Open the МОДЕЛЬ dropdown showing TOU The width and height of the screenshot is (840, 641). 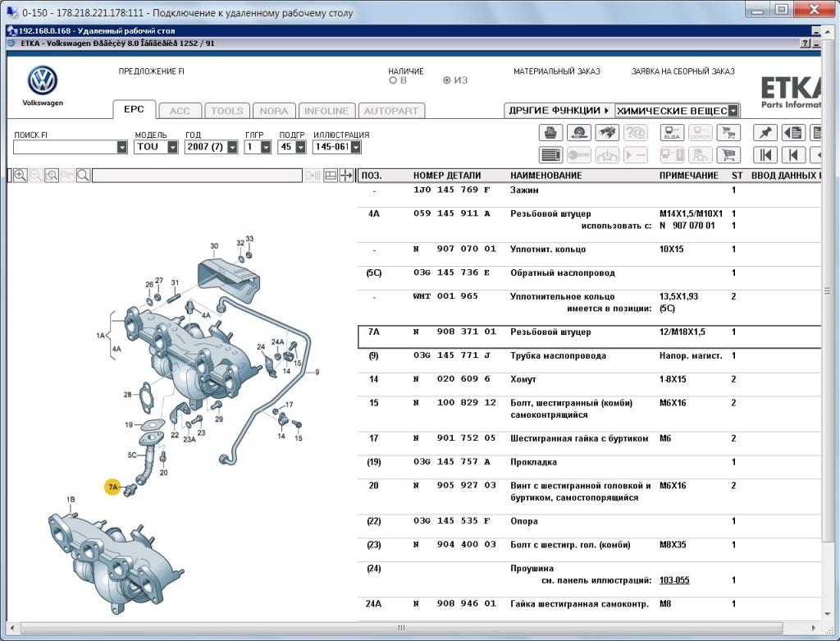172,147
